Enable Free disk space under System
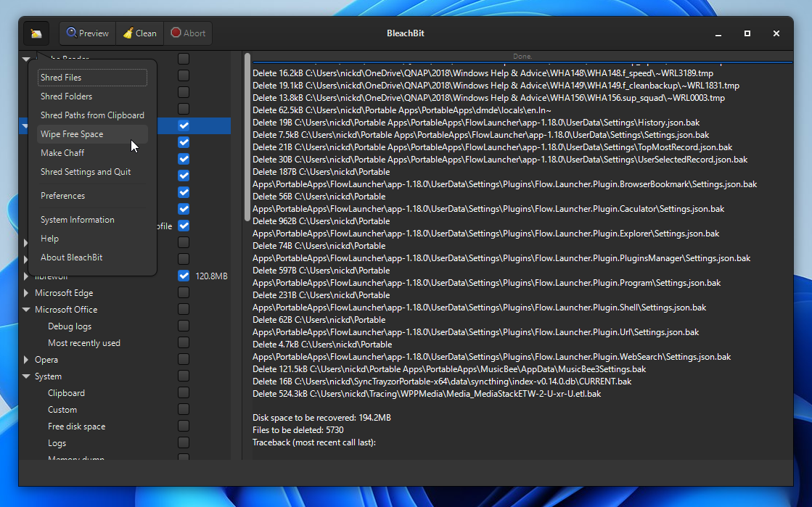 tap(184, 426)
